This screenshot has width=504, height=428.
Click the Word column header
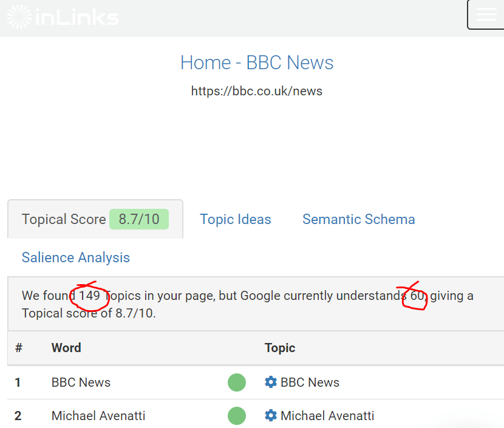click(x=66, y=348)
